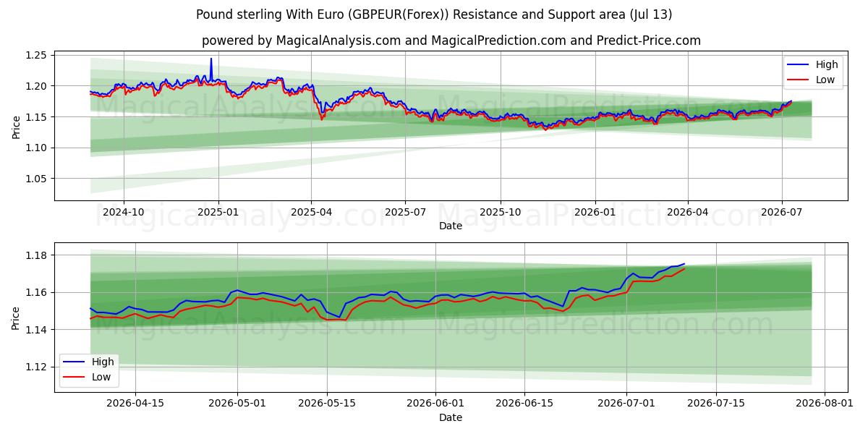Click the '1.15' y-axis tick in top chart

click(38, 117)
